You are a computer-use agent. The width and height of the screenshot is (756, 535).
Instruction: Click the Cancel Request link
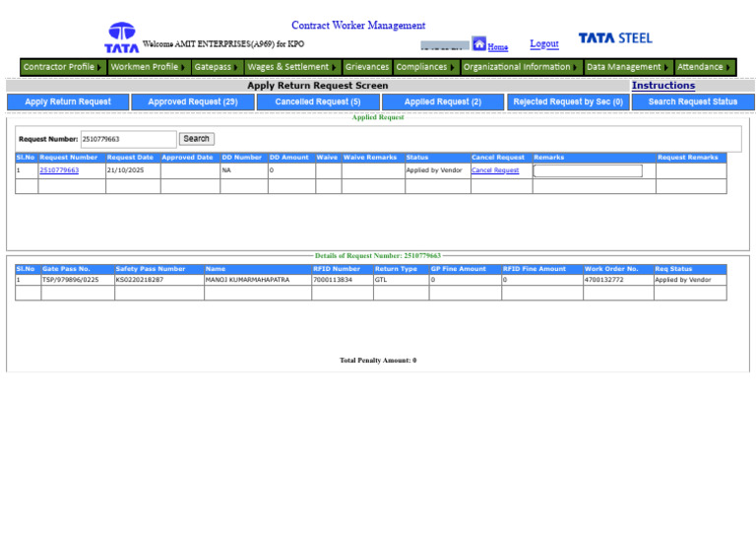[x=495, y=170]
